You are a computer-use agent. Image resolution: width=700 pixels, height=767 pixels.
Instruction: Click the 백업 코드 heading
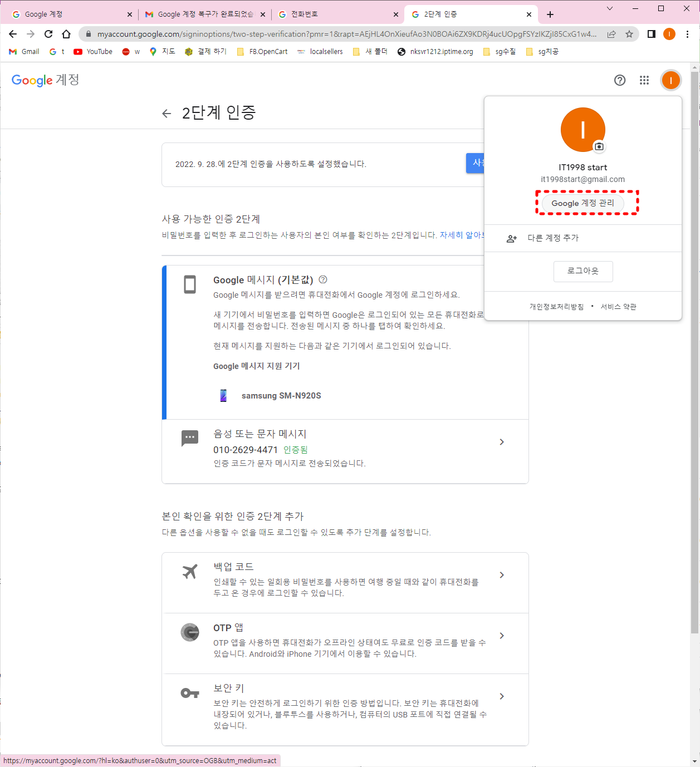tap(233, 567)
